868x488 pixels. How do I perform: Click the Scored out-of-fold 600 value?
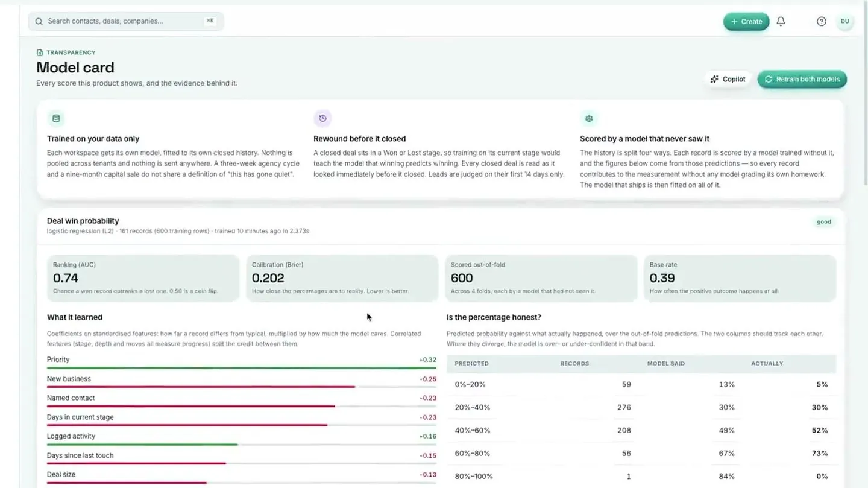[x=462, y=278]
